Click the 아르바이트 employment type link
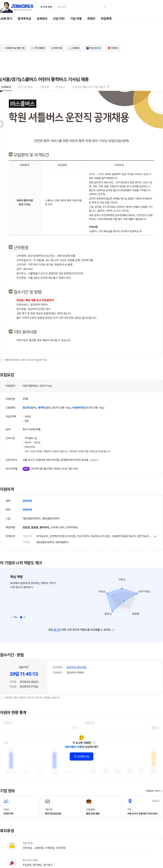 (x=78, y=408)
